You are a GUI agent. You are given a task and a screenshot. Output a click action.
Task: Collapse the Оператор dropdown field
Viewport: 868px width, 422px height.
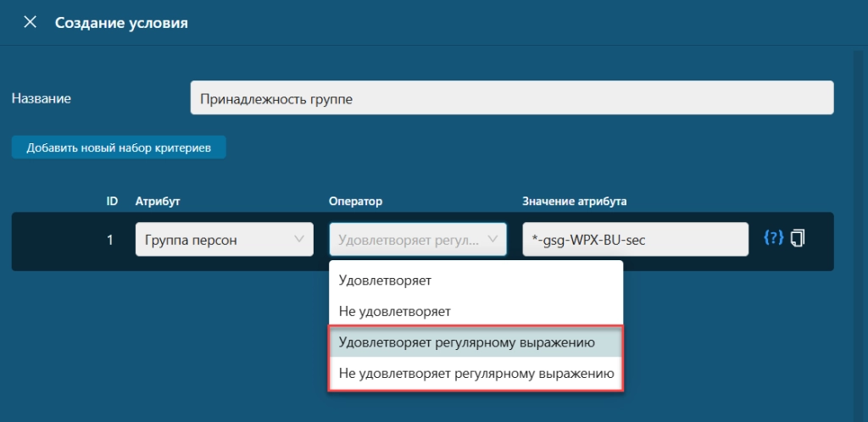pos(418,240)
